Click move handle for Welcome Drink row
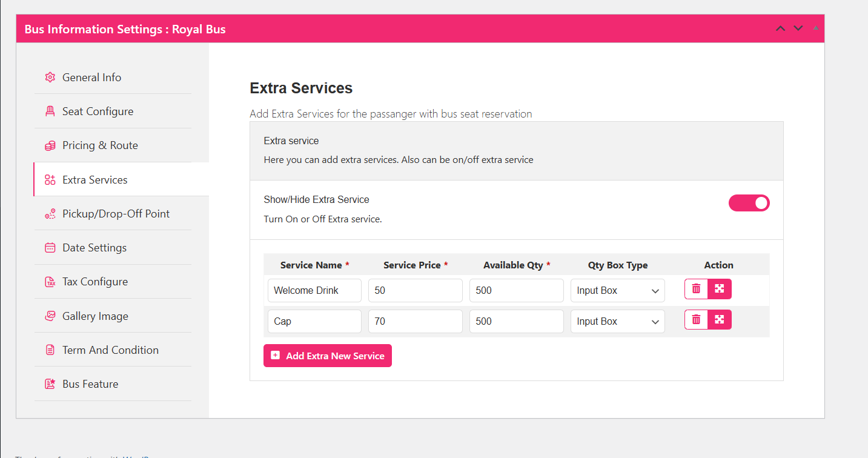Viewport: 868px width, 458px height. [720, 289]
